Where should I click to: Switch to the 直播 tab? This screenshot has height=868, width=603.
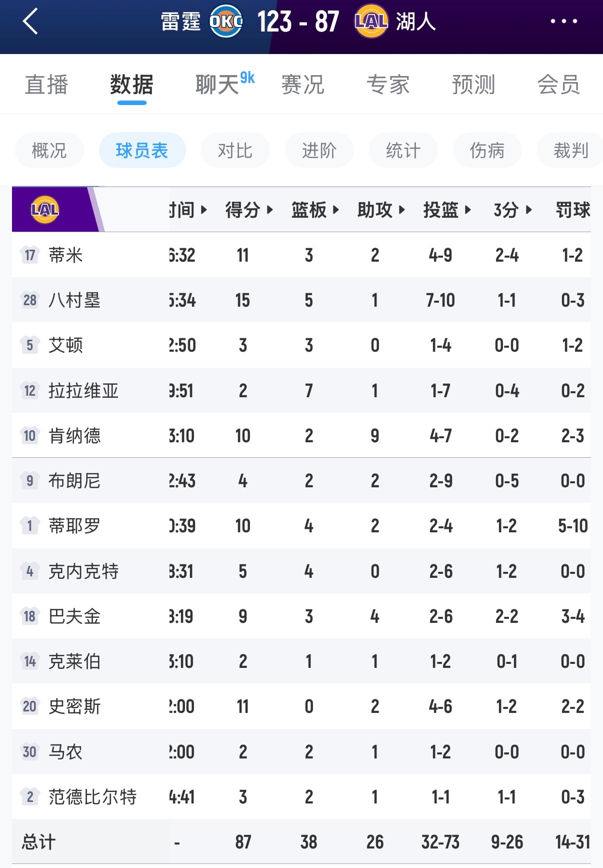[x=47, y=85]
